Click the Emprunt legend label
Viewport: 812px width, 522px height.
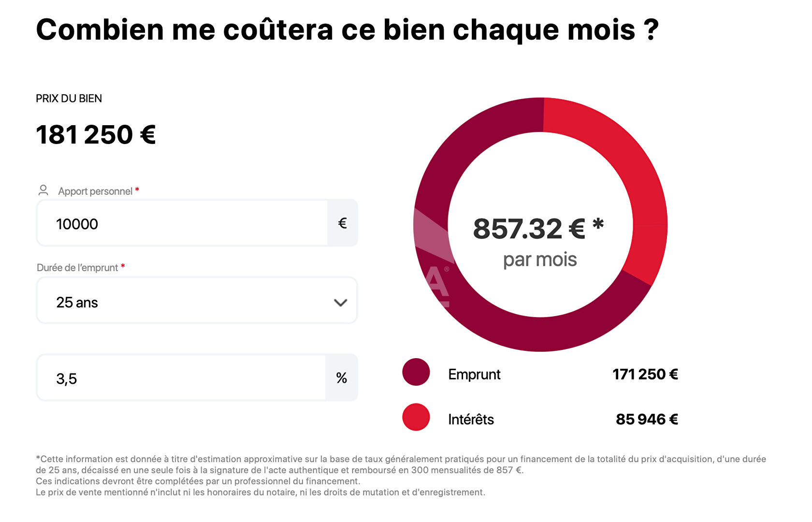[474, 374]
